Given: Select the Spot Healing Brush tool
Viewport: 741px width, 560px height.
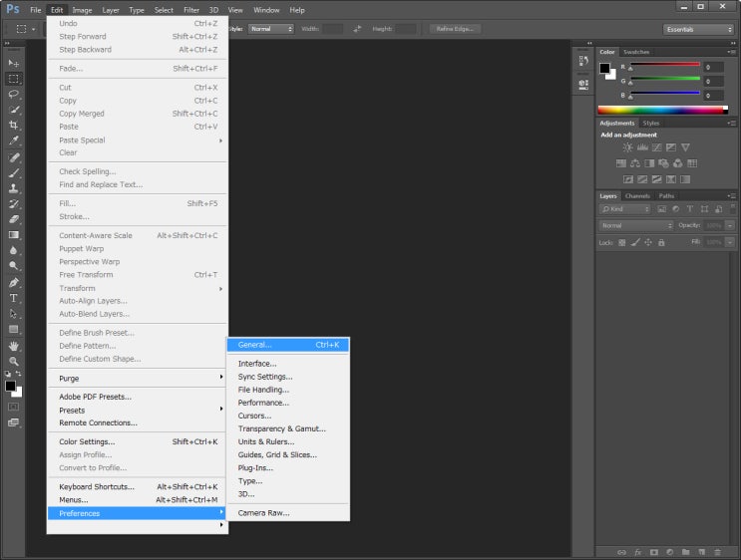Looking at the screenshot, I should coord(14,157).
